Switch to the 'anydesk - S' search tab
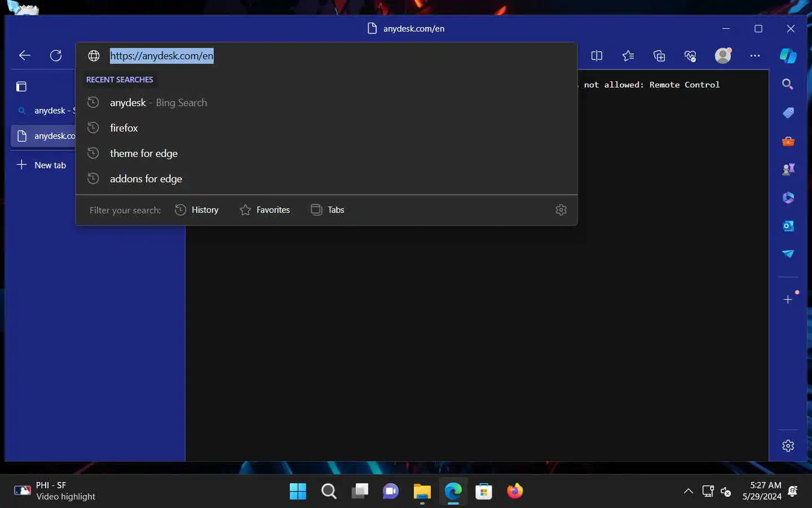 point(43,111)
